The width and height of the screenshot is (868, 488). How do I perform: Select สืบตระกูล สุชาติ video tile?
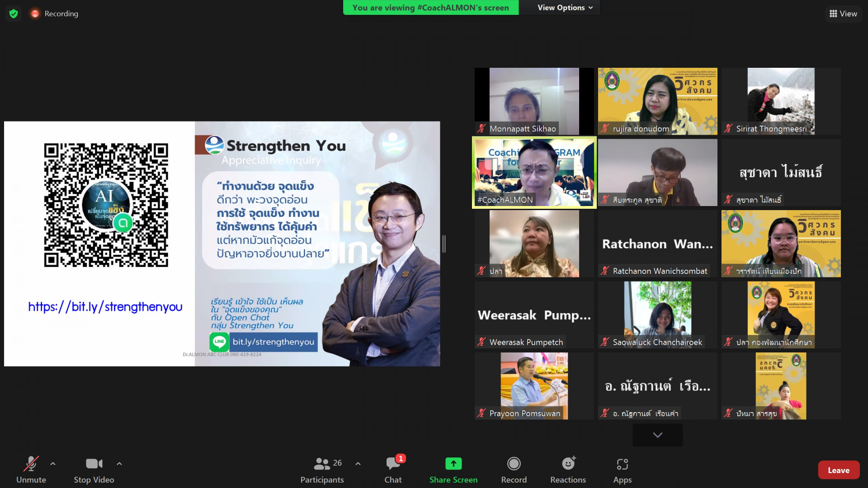point(658,173)
